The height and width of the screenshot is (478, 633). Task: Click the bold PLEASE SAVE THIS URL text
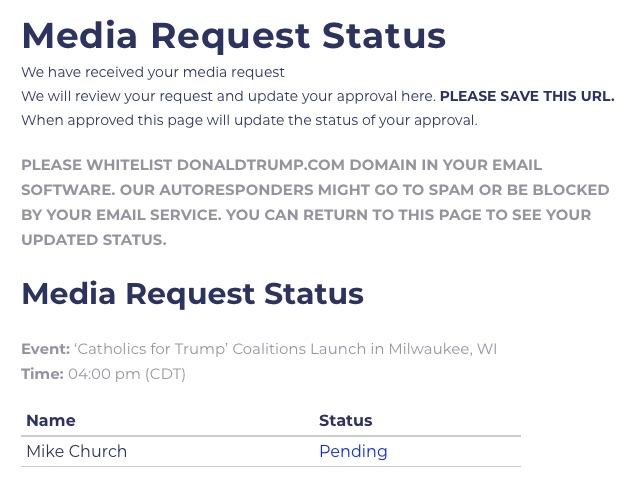click(x=527, y=97)
